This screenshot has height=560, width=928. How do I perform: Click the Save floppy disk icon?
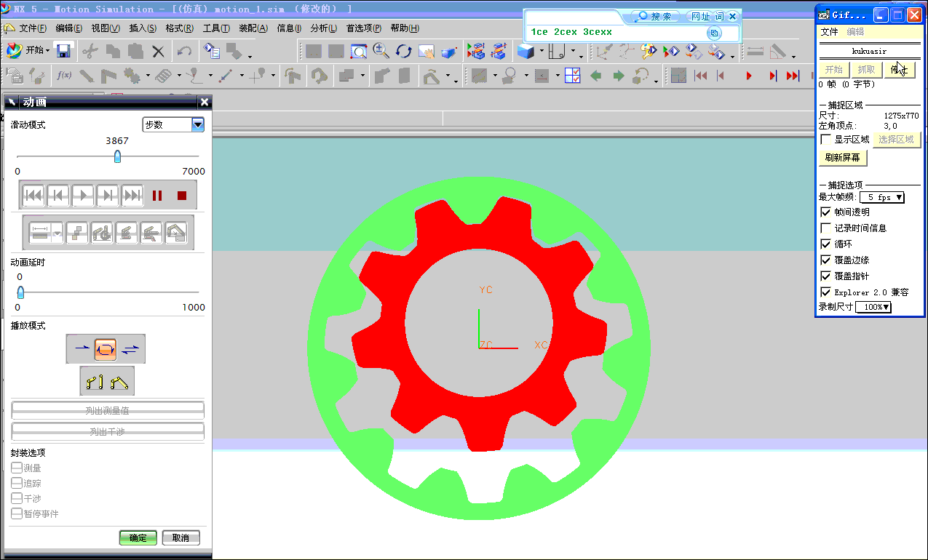63,51
